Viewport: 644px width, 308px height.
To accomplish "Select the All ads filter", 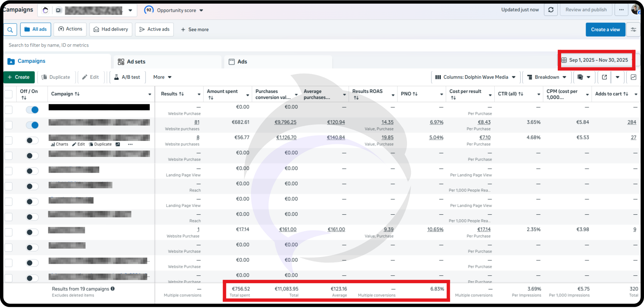I will pos(36,30).
